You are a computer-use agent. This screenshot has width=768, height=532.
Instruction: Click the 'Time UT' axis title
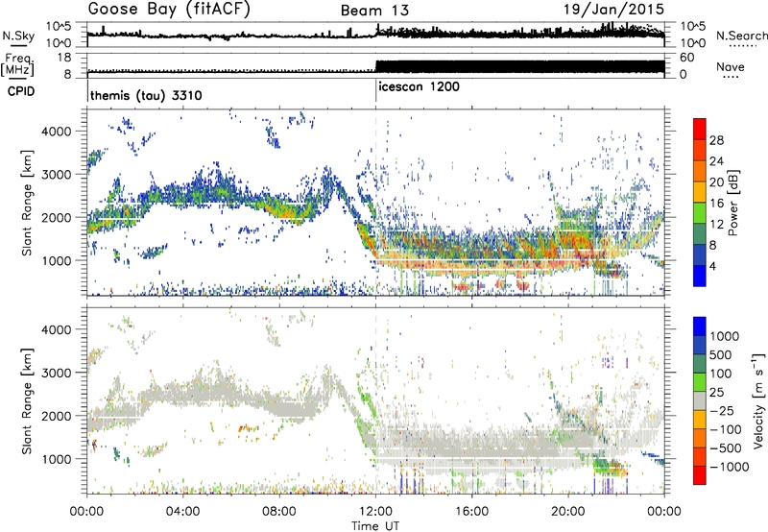(x=375, y=526)
